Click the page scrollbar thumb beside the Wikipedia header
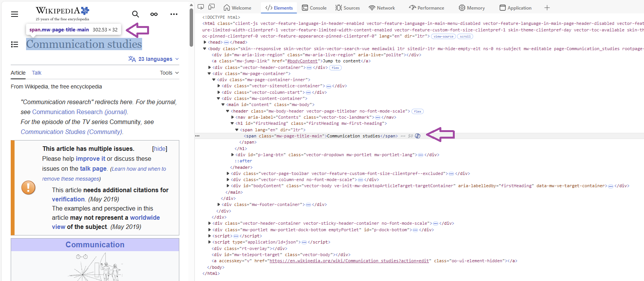 click(x=191, y=28)
